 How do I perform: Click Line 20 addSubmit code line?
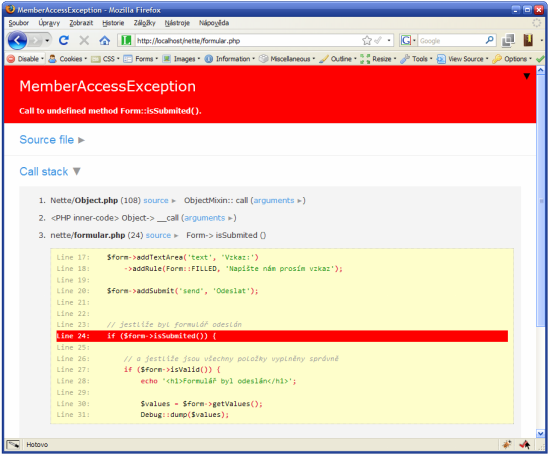[x=182, y=291]
